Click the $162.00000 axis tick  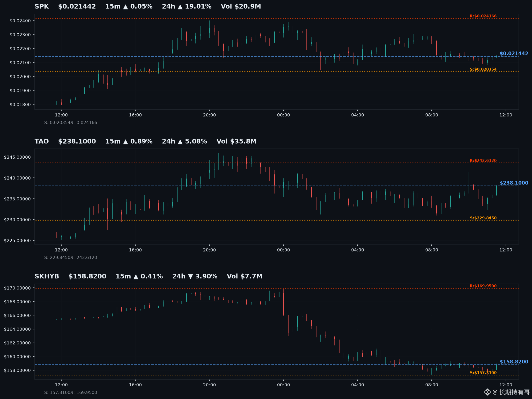click(17, 343)
